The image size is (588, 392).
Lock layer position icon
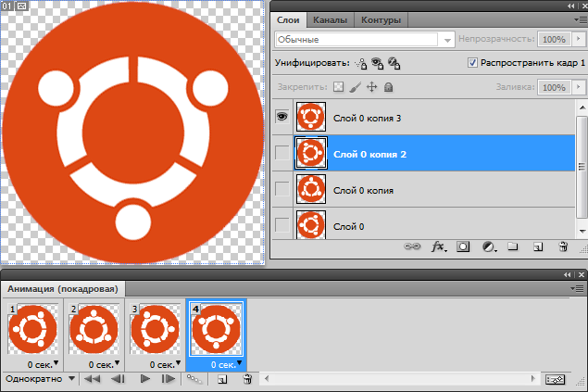(x=371, y=87)
